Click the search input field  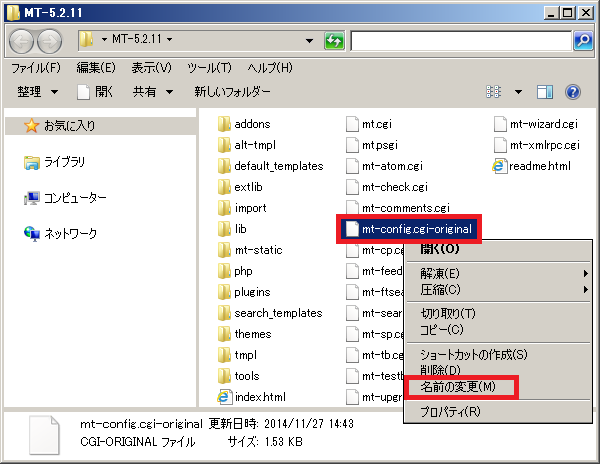pyautogui.click(x=461, y=41)
